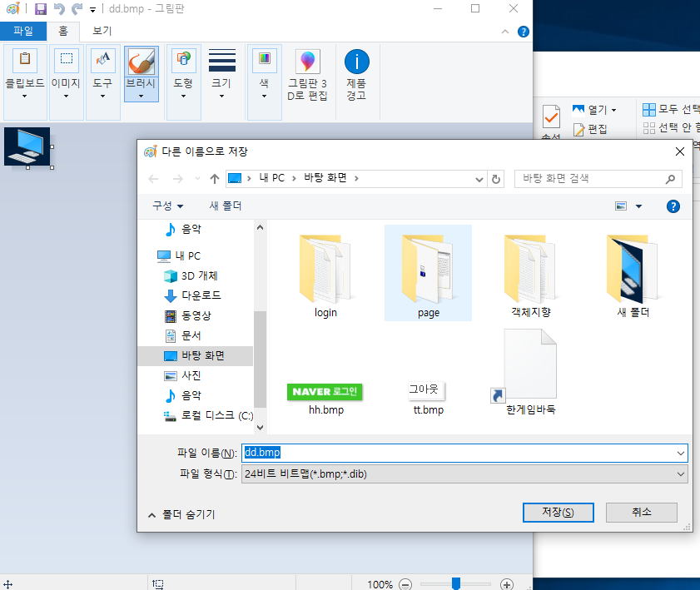Click the Cancel (취소) button

642,513
